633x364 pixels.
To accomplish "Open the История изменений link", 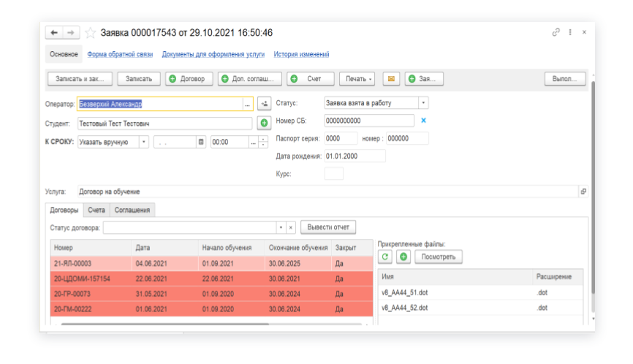I will [x=301, y=54].
